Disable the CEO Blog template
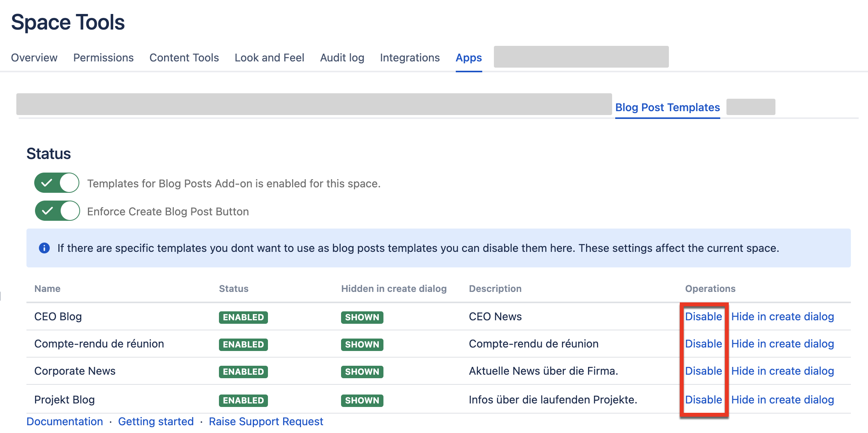This screenshot has height=433, width=868. pos(703,316)
